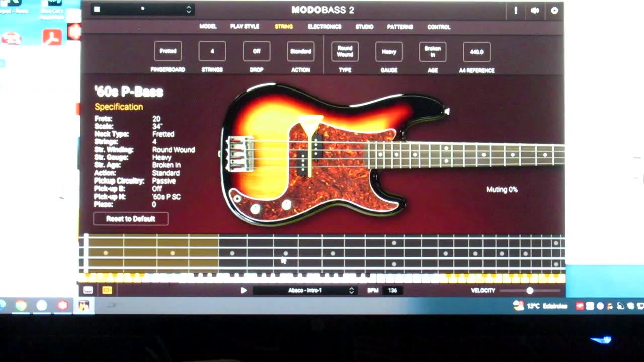The width and height of the screenshot is (644, 362).
Task: Click the red system tray icon
Action: coord(580,306)
